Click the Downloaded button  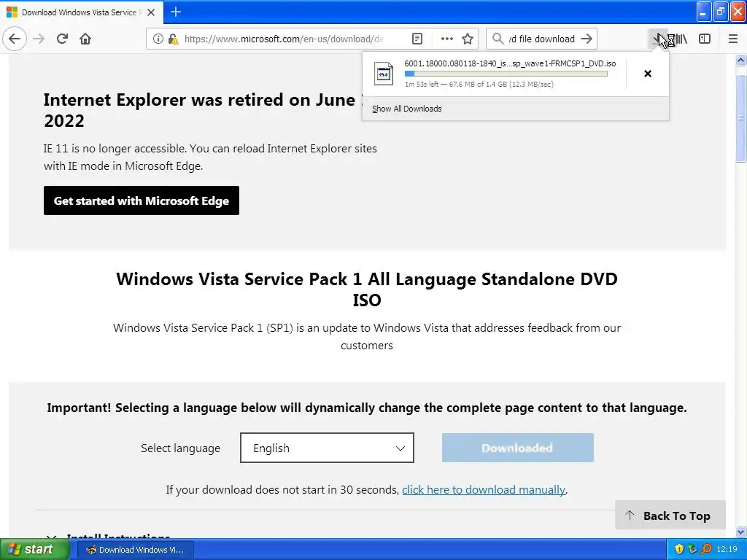517,448
